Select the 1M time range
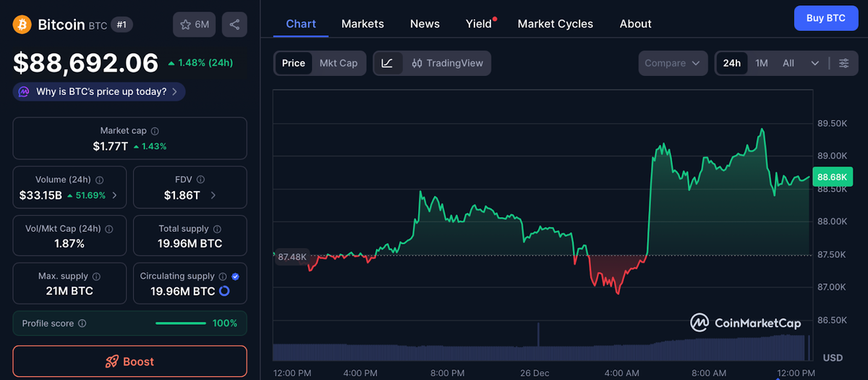Viewport: 868px width, 380px height. (x=762, y=63)
